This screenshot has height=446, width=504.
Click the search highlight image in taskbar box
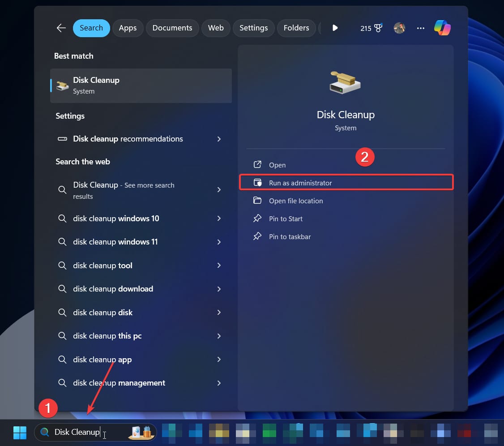(141, 432)
